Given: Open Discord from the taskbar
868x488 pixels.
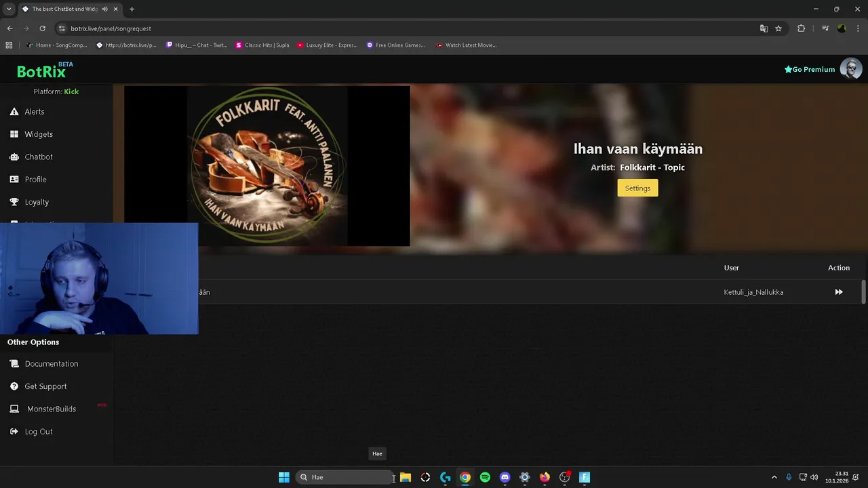Looking at the screenshot, I should [505, 477].
